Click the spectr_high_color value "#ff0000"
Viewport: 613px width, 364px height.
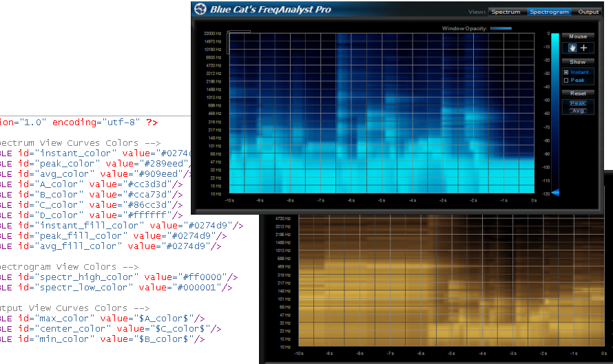[205, 277]
